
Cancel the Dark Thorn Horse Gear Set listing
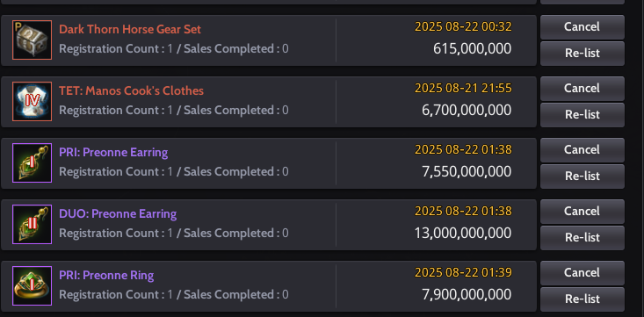582,27
